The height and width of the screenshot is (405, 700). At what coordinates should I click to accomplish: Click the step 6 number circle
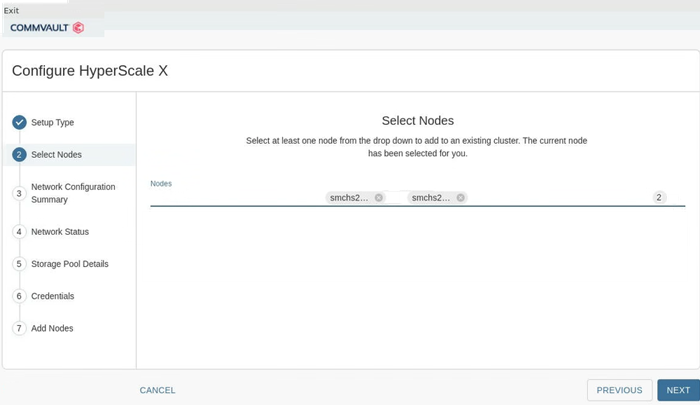click(x=19, y=296)
